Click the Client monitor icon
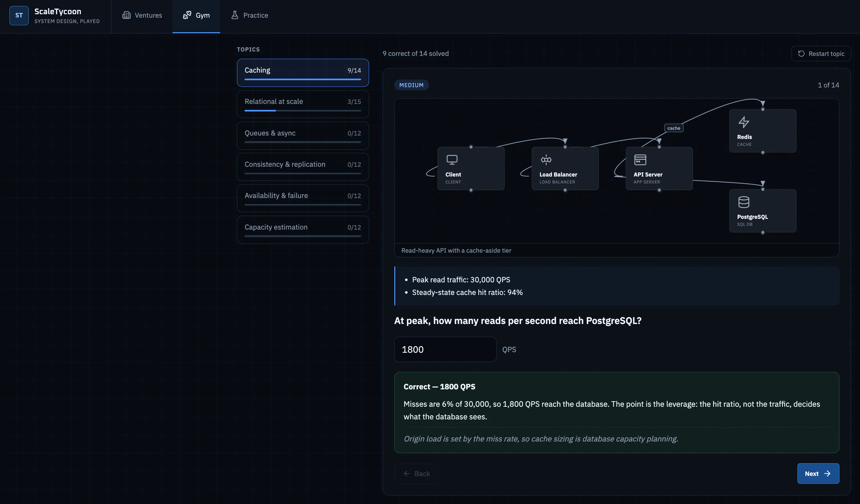Screen dimensions: 860x504 coord(452,159)
